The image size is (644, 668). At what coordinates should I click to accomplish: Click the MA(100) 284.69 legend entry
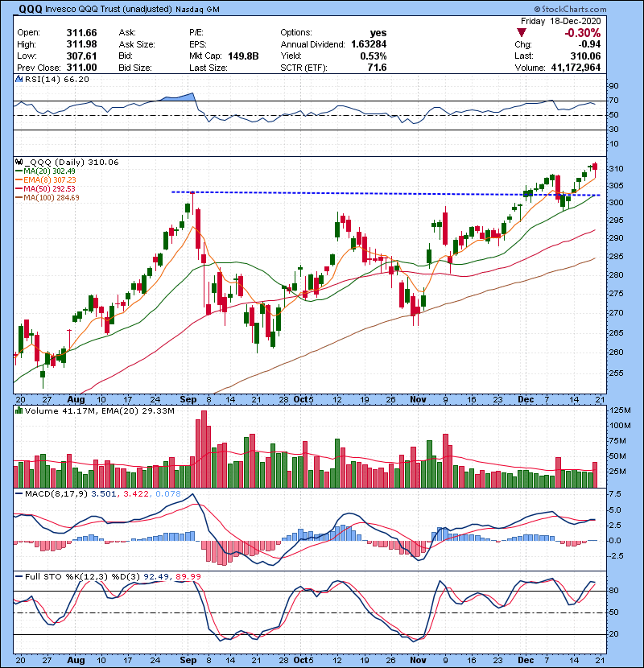47,198
